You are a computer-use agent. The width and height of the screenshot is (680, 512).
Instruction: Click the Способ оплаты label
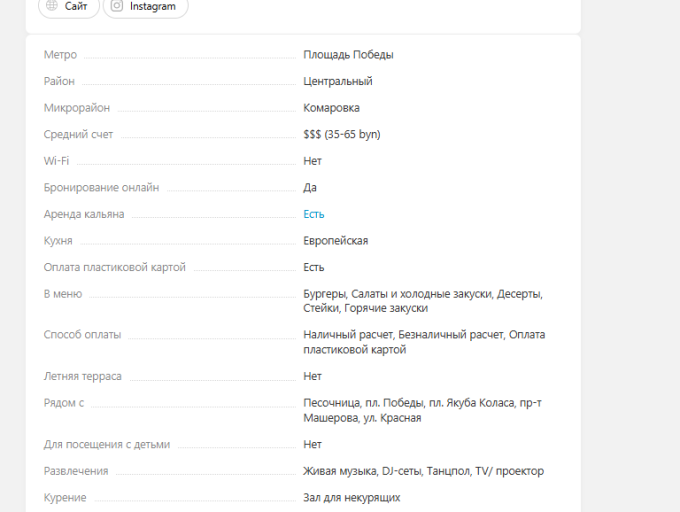82,335
